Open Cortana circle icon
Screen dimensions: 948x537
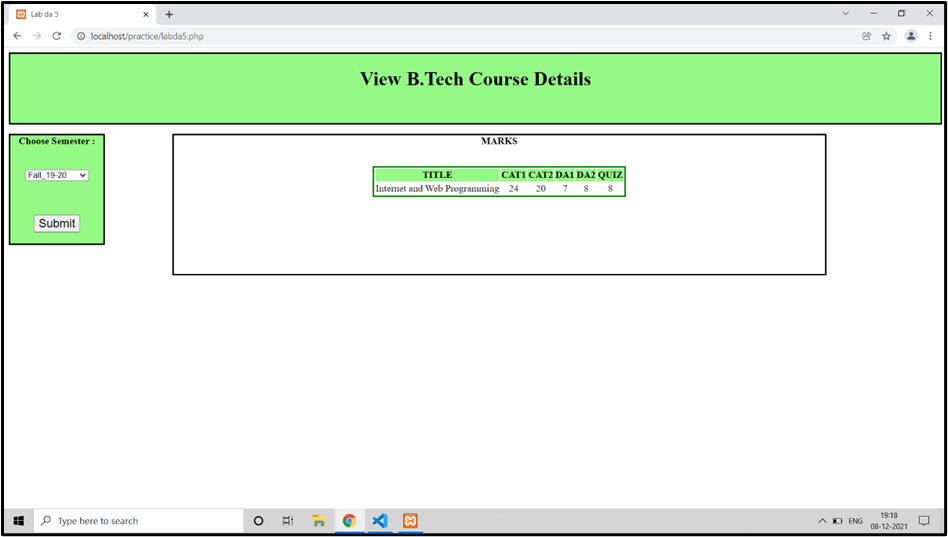[258, 521]
